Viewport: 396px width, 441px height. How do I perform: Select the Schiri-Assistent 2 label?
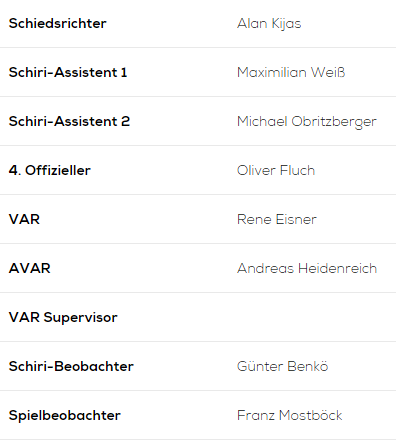click(69, 121)
